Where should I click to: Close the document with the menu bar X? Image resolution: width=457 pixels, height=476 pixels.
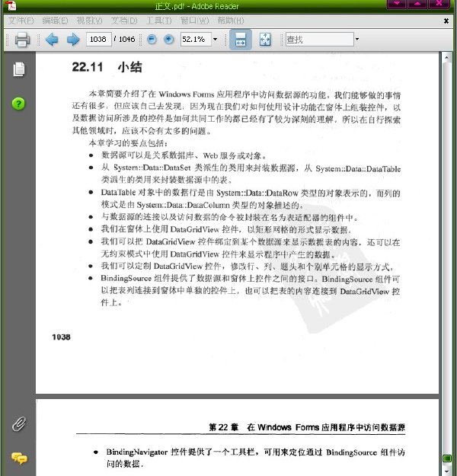pyautogui.click(x=446, y=21)
